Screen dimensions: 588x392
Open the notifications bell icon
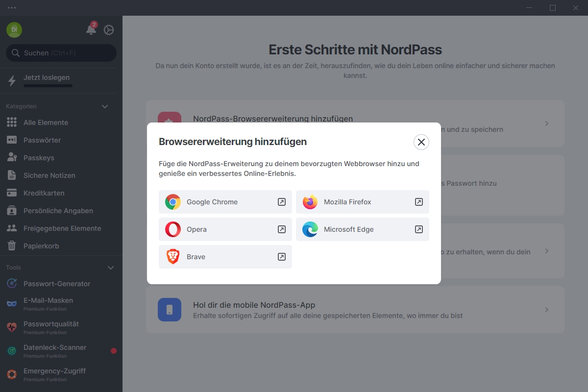pos(91,30)
